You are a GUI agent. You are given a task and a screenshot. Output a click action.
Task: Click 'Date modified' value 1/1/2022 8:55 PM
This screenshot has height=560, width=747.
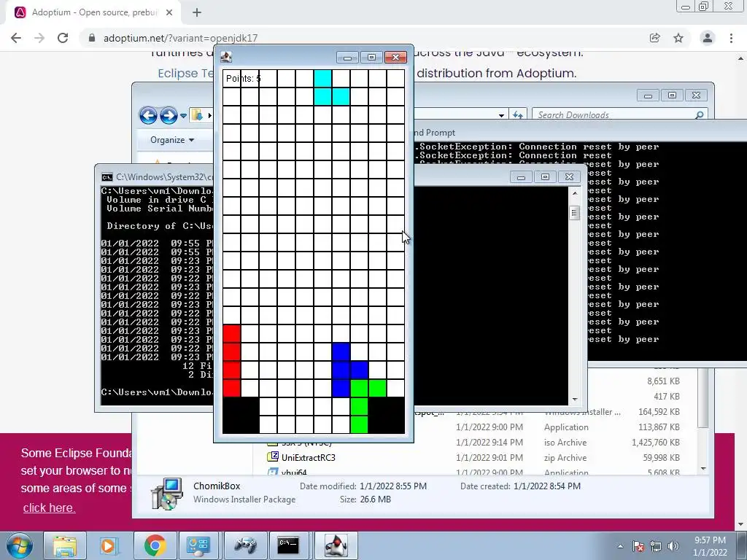393,486
